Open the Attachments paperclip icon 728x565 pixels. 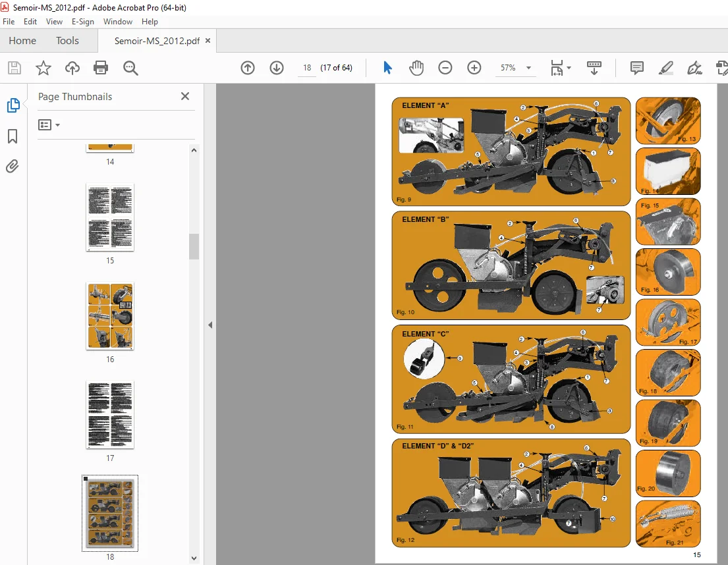(13, 166)
